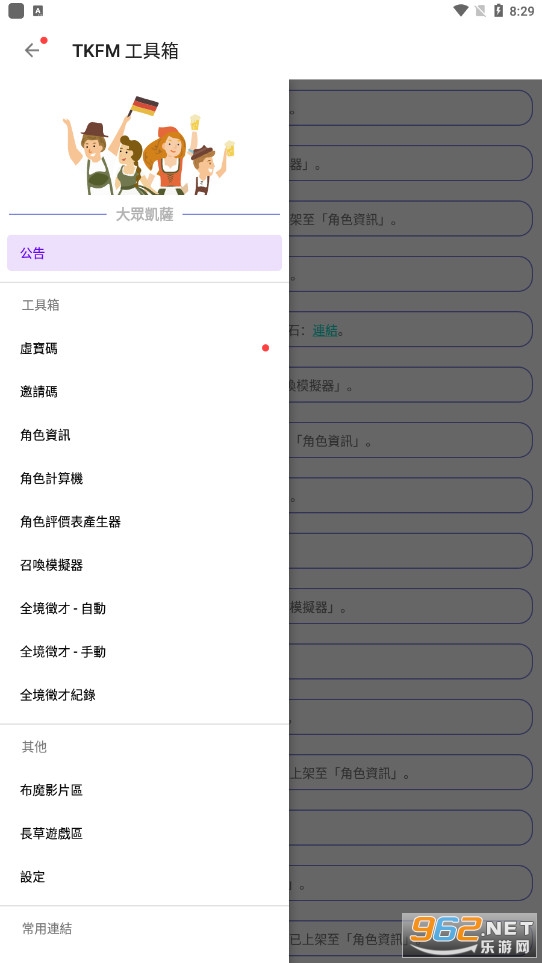
Task: Open the 公告 menu item
Action: [144, 253]
